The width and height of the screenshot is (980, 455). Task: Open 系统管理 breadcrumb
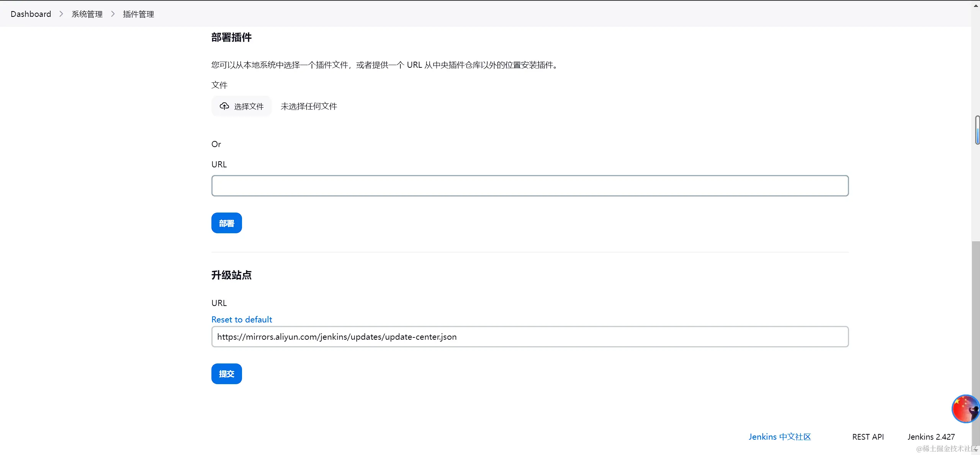pyautogui.click(x=87, y=14)
